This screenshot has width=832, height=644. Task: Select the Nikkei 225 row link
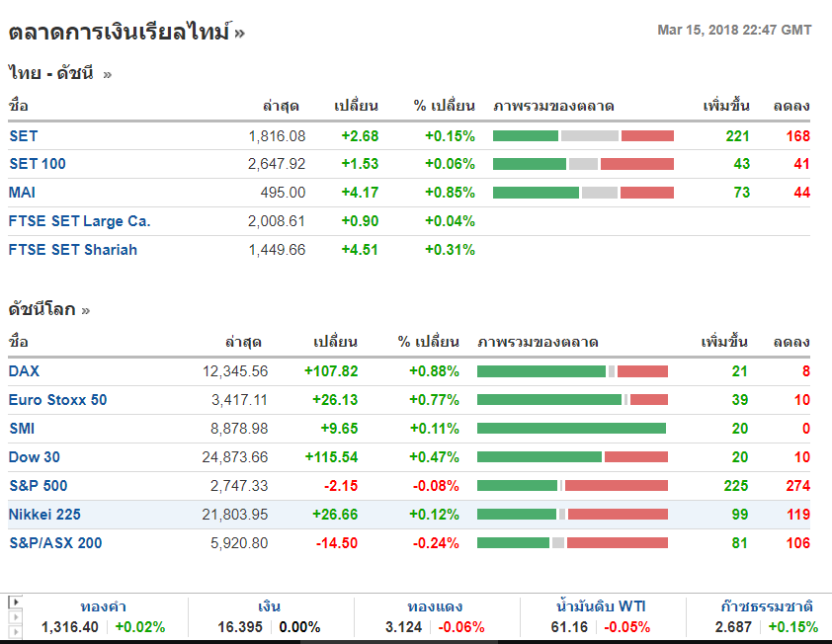tap(44, 515)
